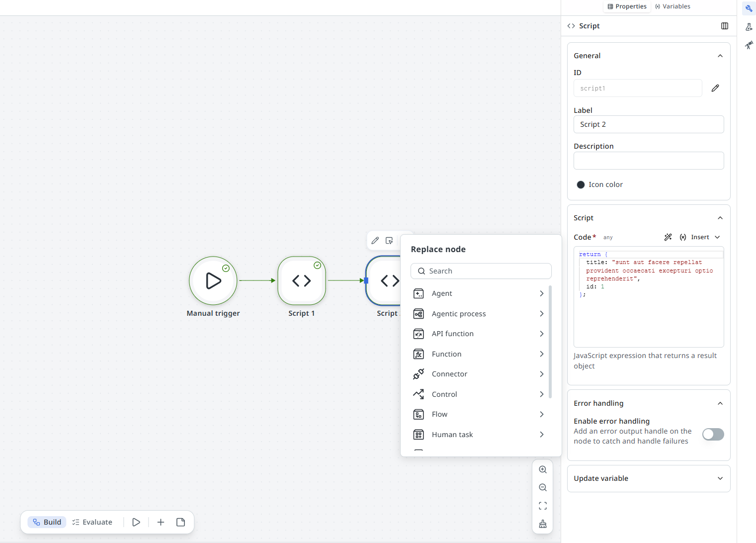Select Evaluate mode
The width and height of the screenshot is (756, 543).
click(92, 522)
